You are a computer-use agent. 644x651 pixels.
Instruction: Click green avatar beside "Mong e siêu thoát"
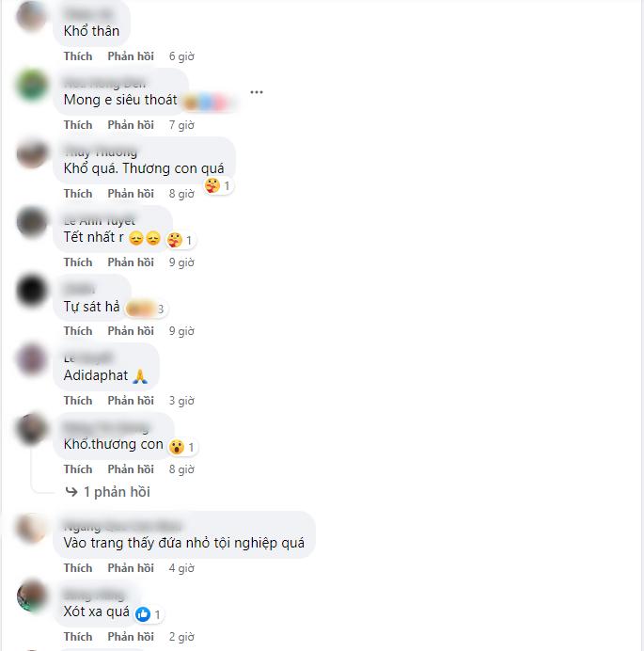click(32, 85)
